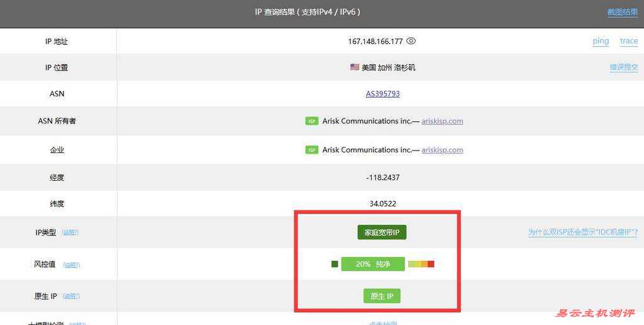The width and height of the screenshot is (644, 325).
Task: Toggle the eye icon beside the IP address
Action: [411, 41]
